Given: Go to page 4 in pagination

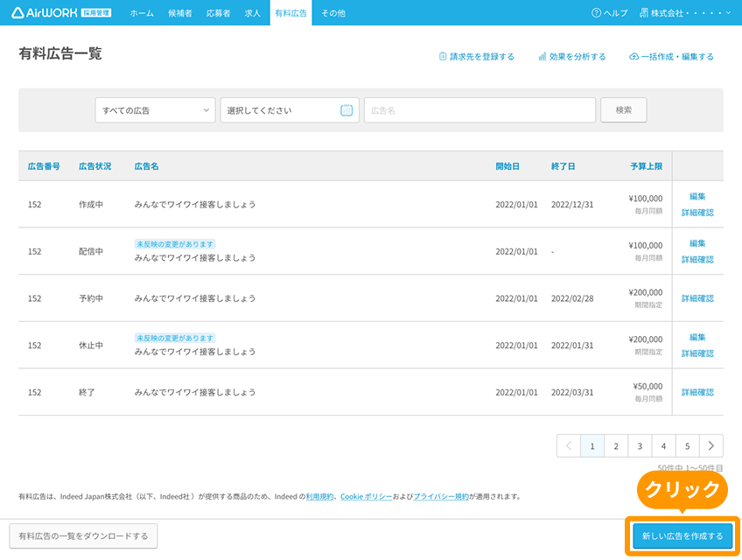Looking at the screenshot, I should 663,446.
